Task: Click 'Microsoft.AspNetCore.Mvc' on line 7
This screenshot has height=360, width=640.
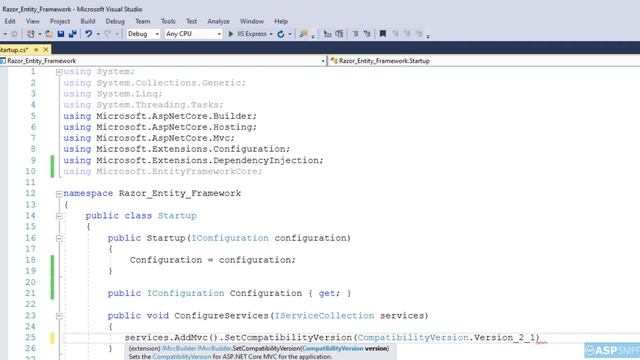Action: 163,138
